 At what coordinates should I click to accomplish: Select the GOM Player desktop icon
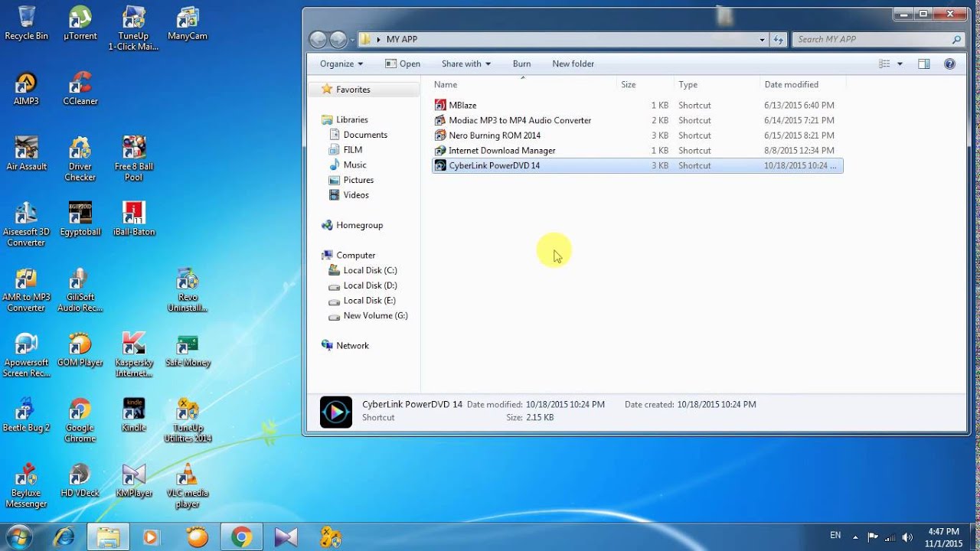click(80, 350)
